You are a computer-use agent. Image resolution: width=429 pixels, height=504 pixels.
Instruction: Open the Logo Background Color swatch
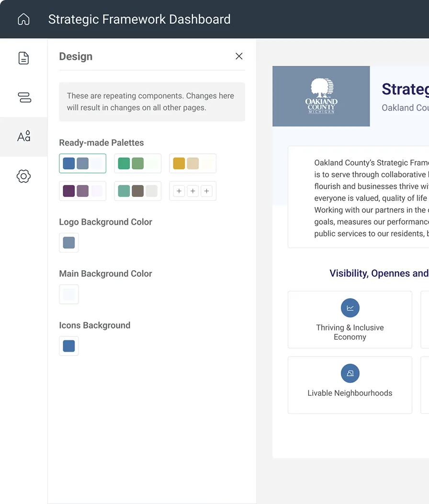pyautogui.click(x=69, y=243)
